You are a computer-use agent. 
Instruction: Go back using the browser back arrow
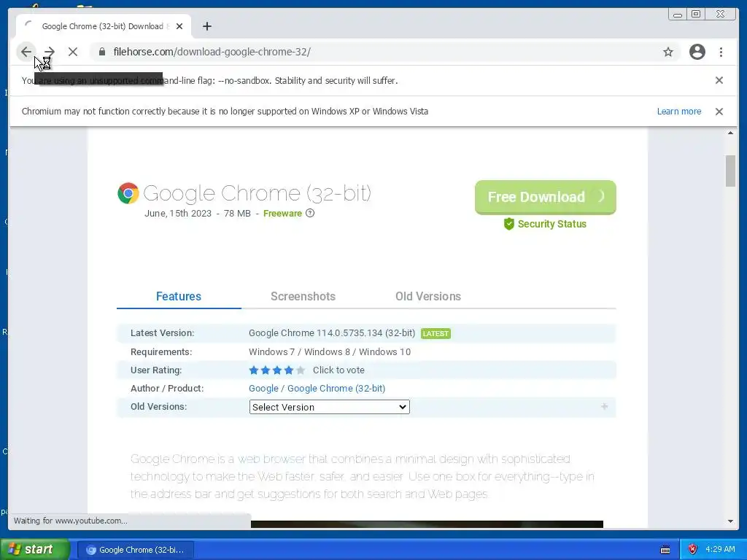tap(26, 52)
